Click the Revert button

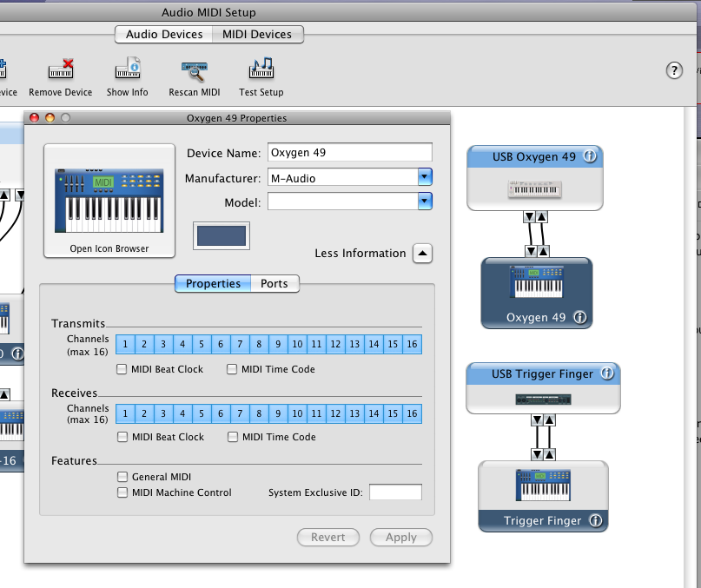(328, 537)
